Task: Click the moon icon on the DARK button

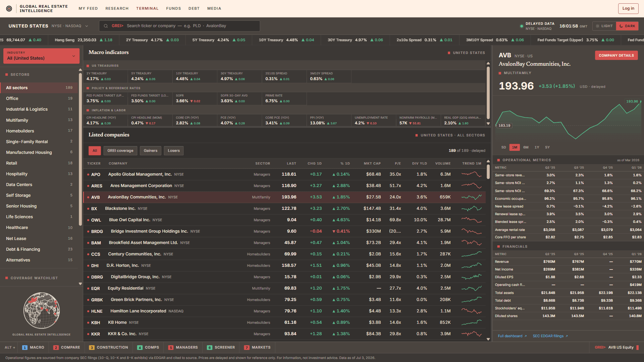Action: (x=621, y=26)
